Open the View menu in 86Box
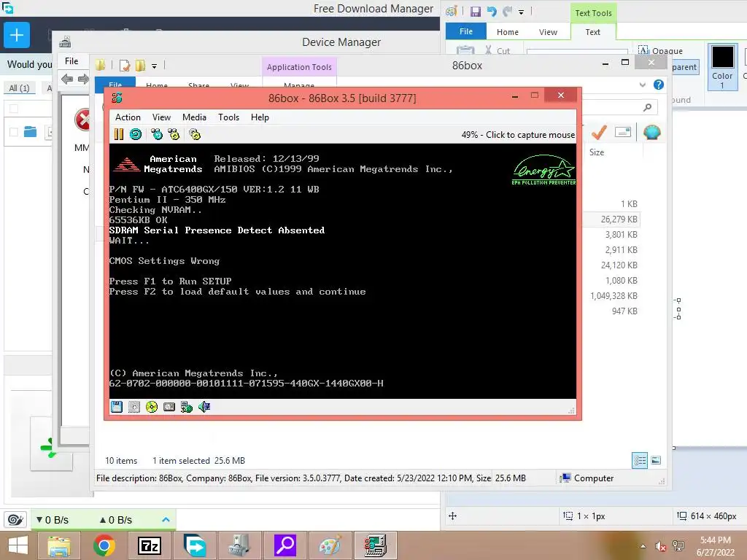Viewport: 747px width, 560px height. click(x=161, y=117)
